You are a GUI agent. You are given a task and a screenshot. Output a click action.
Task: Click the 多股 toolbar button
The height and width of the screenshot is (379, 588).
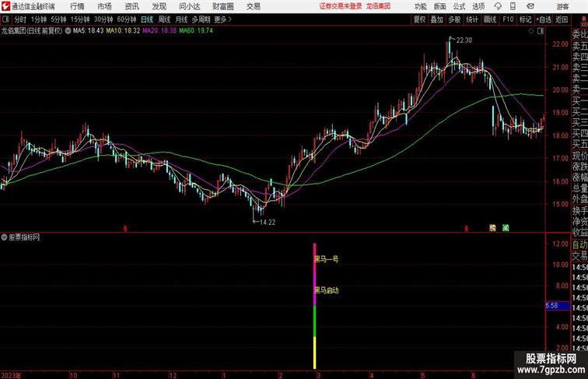454,19
